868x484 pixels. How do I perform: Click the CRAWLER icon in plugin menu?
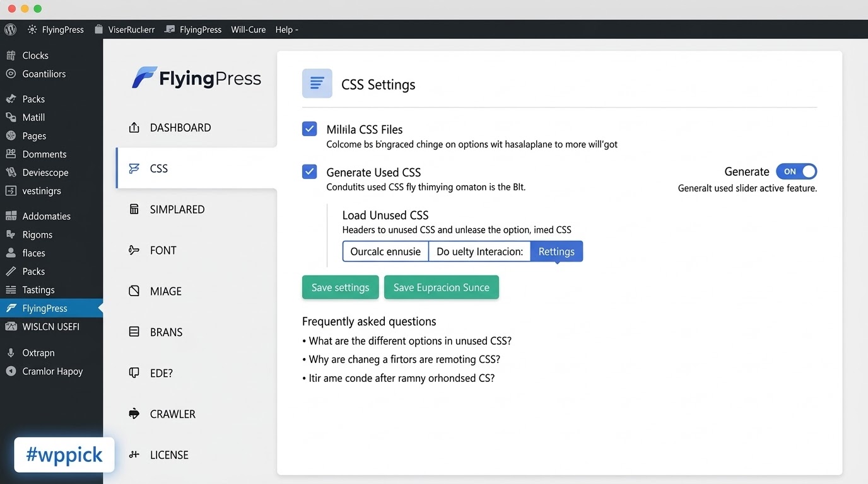pos(134,414)
